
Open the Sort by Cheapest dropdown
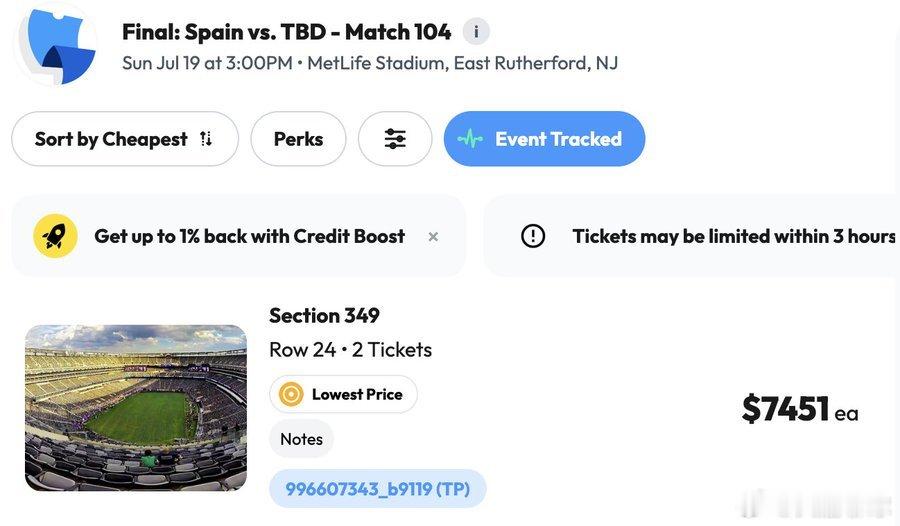click(125, 139)
